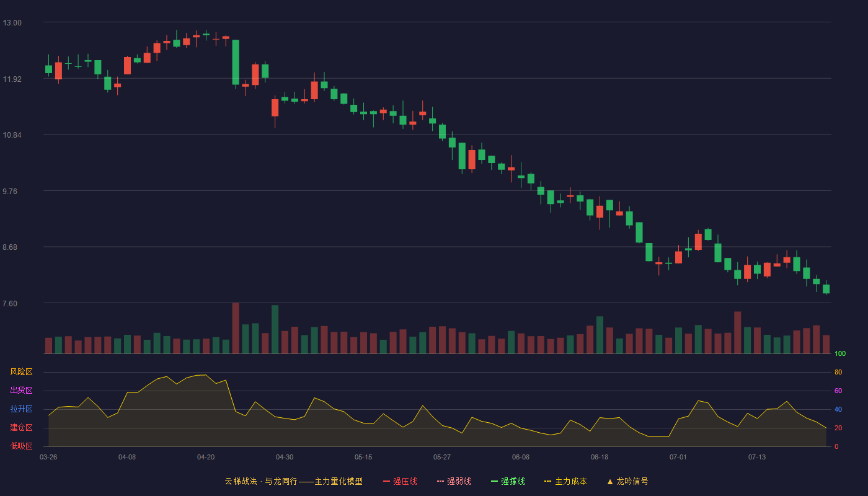Click the 04-20 date axis marker
This screenshot has width=868, height=496.
pos(206,457)
